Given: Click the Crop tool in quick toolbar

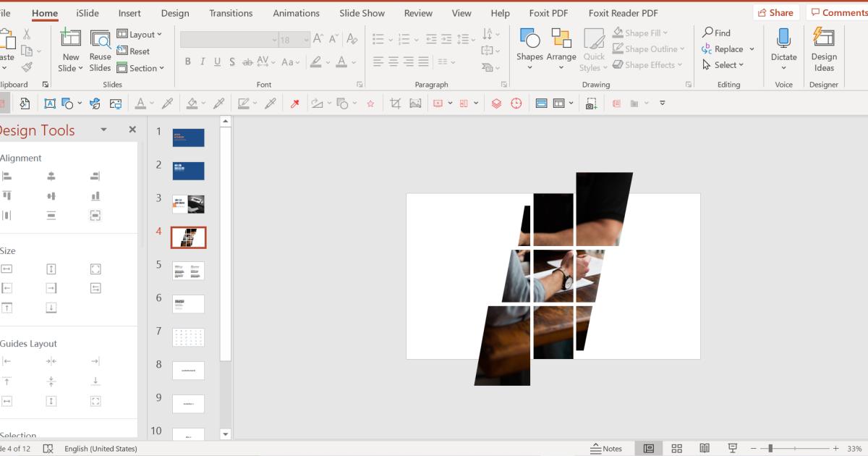Looking at the screenshot, I should click(395, 104).
